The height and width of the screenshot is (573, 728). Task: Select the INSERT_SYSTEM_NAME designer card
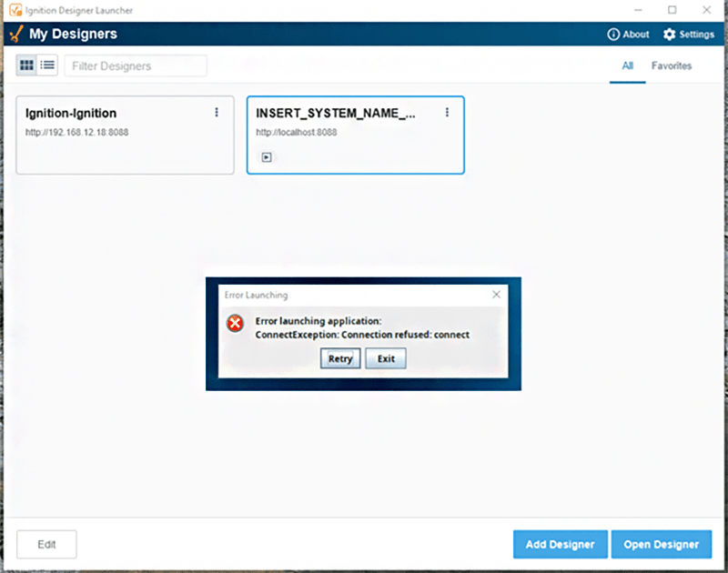355,135
